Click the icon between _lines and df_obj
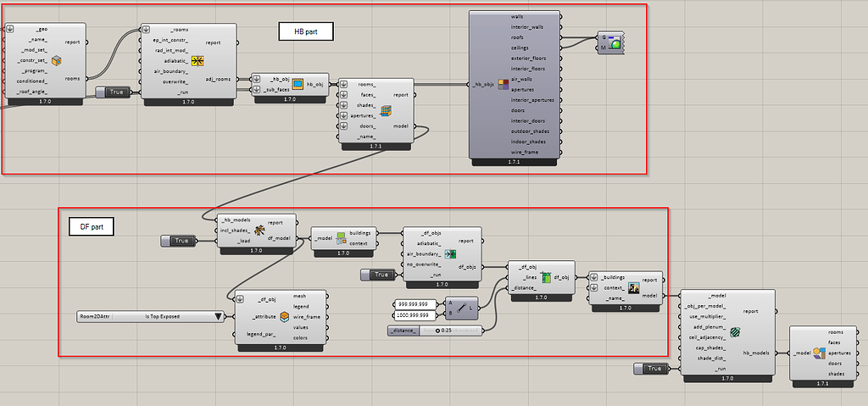 547,277
